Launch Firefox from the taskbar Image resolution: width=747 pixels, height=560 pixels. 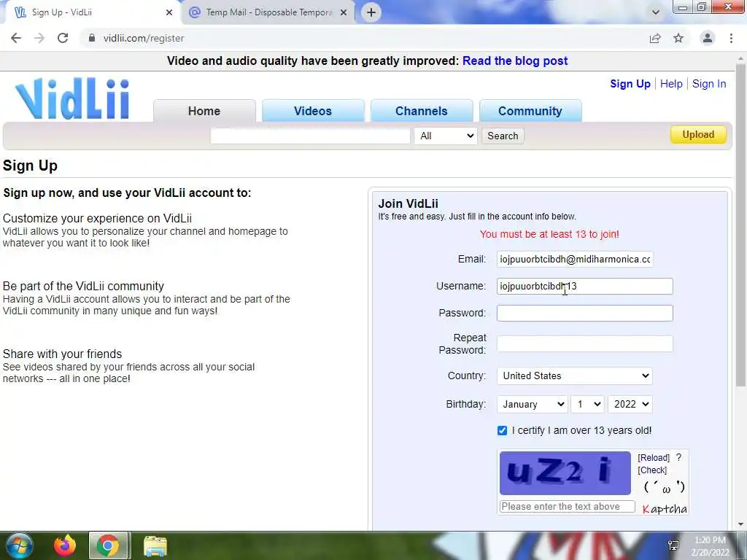coord(65,545)
